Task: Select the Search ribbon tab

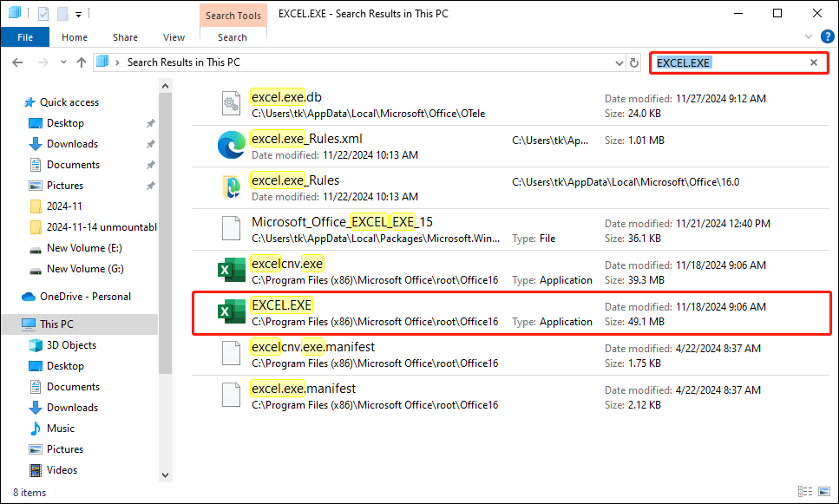Action: coord(233,37)
